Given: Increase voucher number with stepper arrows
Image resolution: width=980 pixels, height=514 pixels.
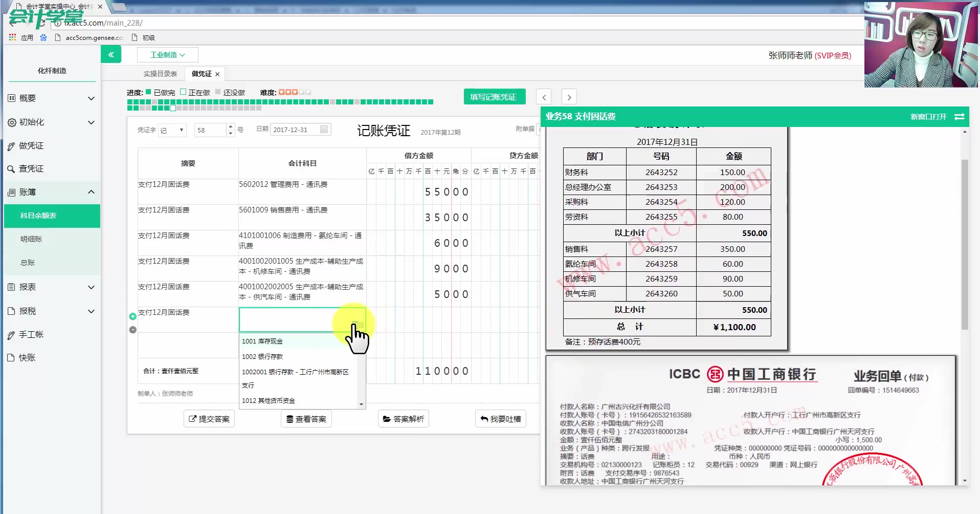Looking at the screenshot, I should 231,127.
